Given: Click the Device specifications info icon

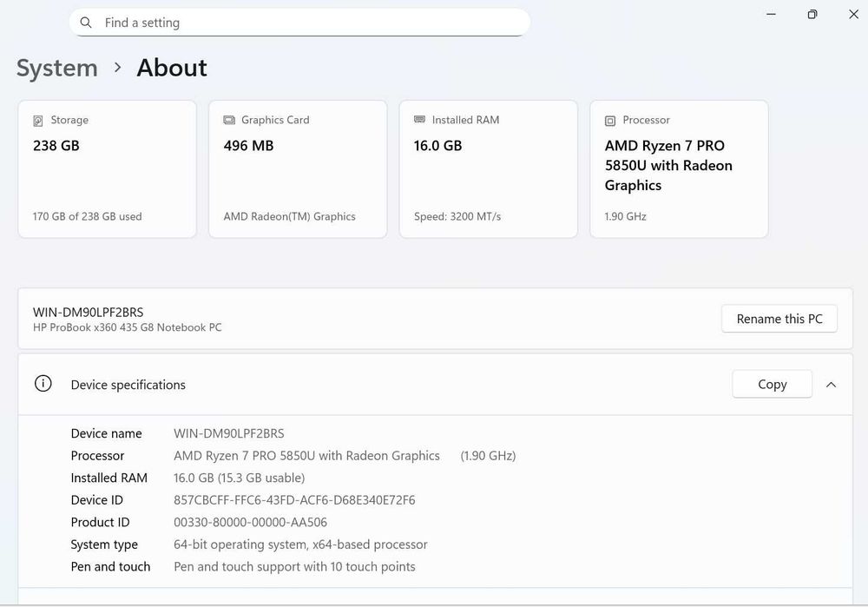Looking at the screenshot, I should click(x=43, y=384).
